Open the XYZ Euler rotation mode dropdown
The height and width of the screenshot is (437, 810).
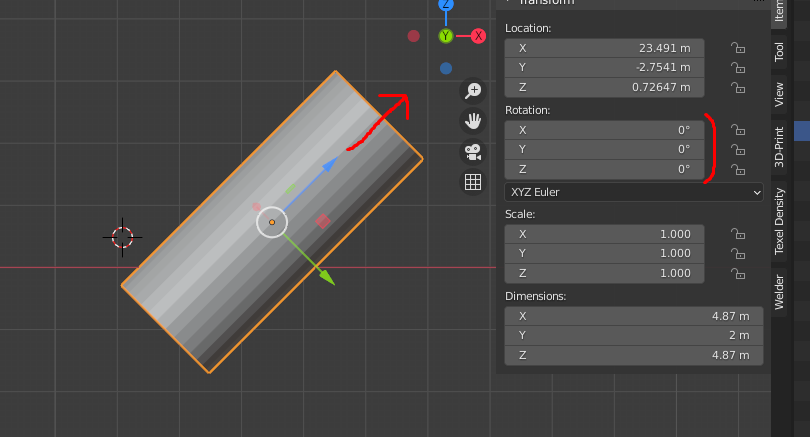633,192
